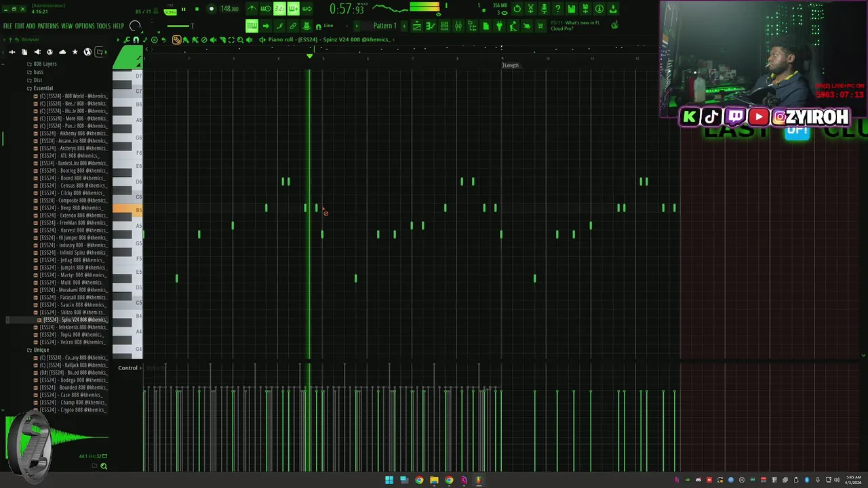Screen dimensions: 868x488
Task: Click the cloud icon in browser toolbar
Action: pos(62,52)
